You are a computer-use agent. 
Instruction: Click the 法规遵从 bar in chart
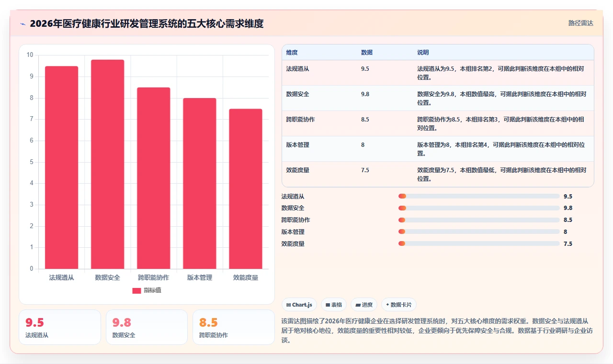click(x=61, y=167)
